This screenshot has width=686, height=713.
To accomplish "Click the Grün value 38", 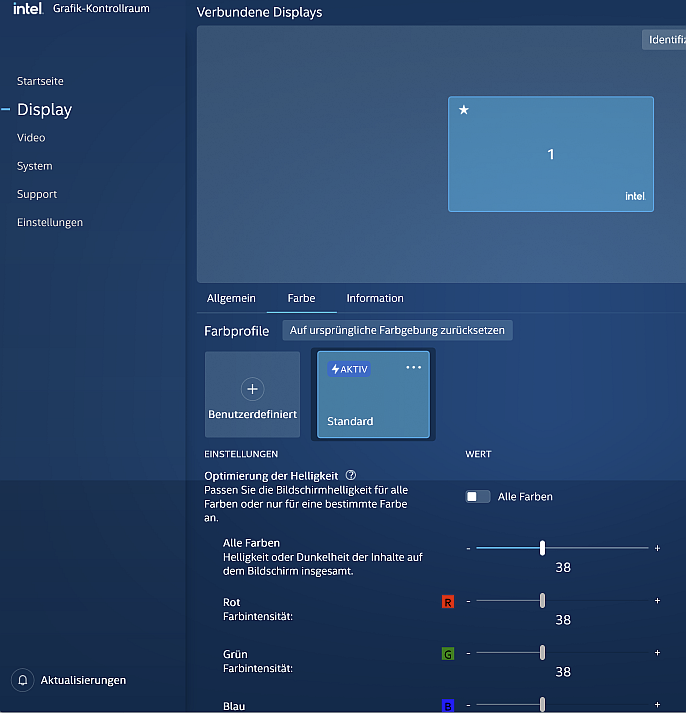I will pos(563,672).
